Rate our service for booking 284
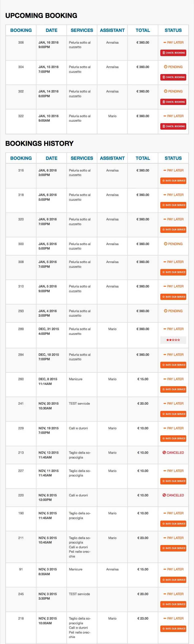 point(173,365)
